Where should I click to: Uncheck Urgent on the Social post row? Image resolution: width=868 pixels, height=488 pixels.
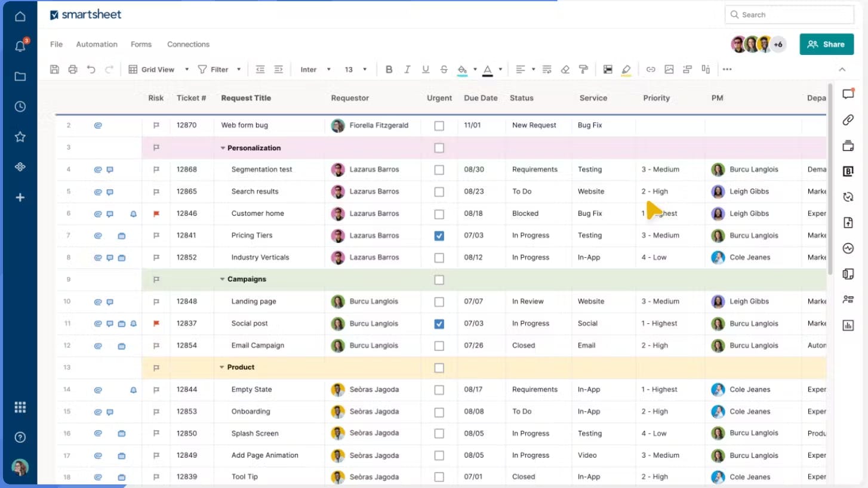pos(439,323)
